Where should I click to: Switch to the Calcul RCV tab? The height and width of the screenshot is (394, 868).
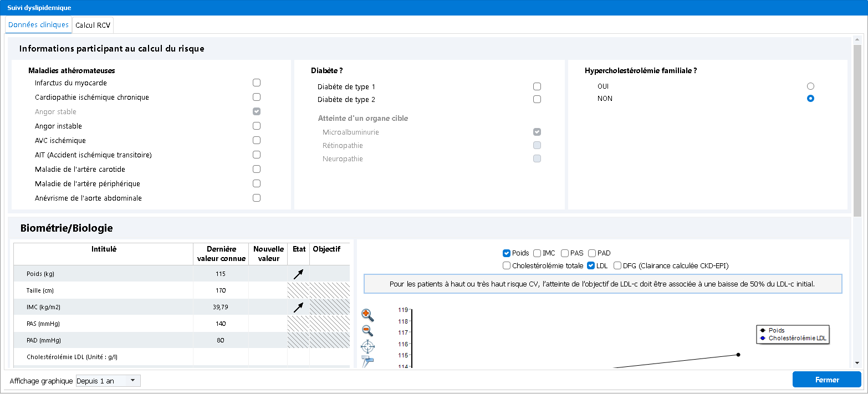[x=93, y=25]
